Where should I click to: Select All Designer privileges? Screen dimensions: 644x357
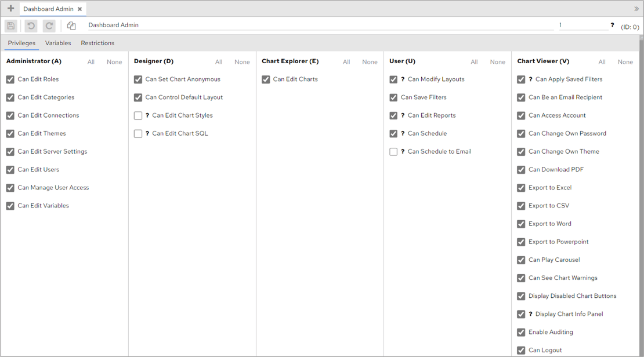[x=219, y=62]
